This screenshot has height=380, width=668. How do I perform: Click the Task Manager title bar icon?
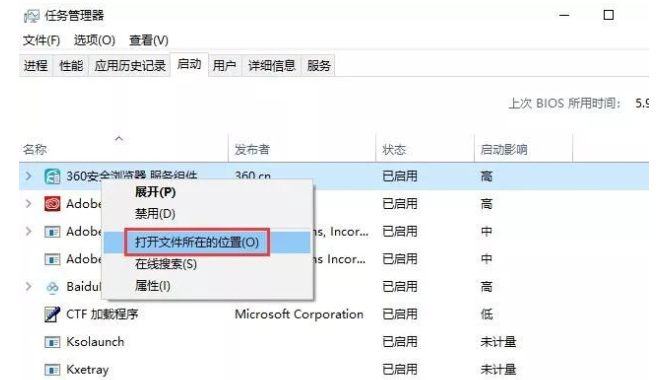[31, 16]
